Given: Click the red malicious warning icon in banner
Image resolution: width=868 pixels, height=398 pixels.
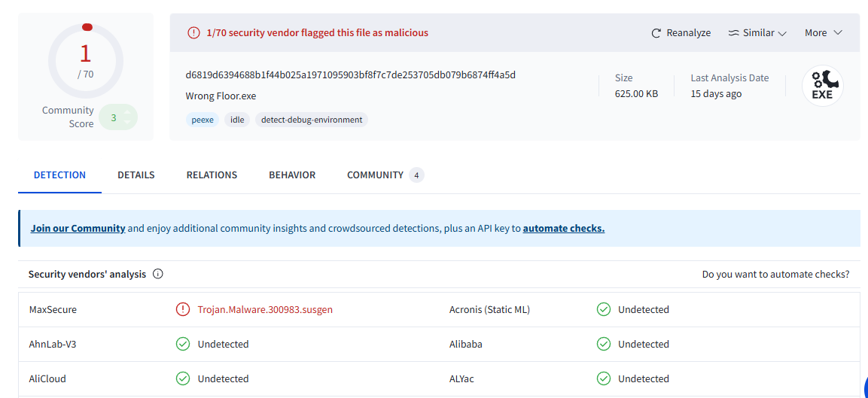Looking at the screenshot, I should coord(193,33).
